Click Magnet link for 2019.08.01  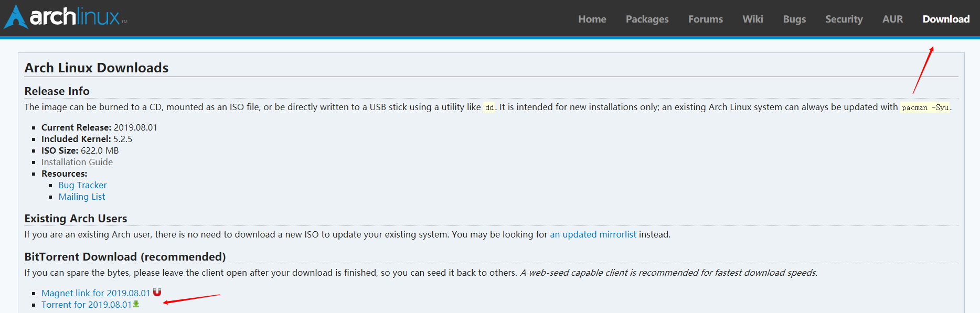click(x=95, y=293)
